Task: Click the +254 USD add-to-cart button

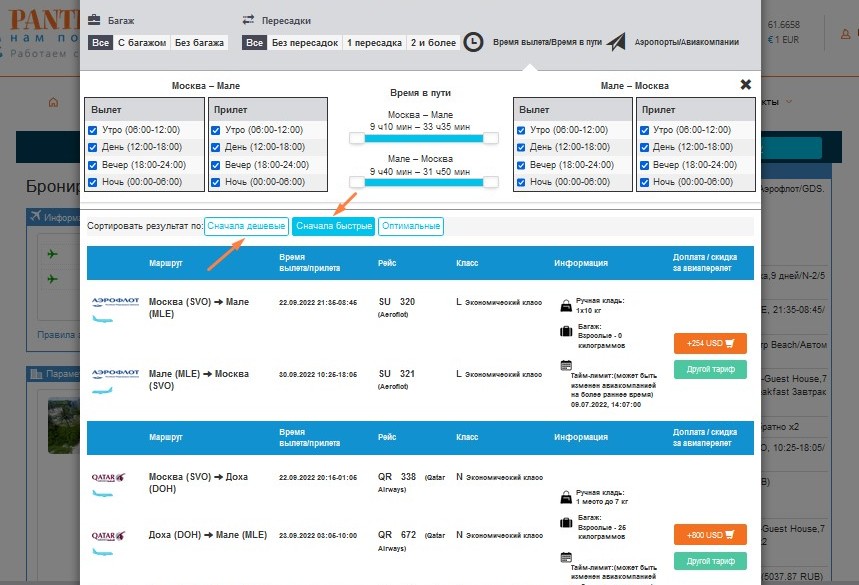Action: click(710, 344)
